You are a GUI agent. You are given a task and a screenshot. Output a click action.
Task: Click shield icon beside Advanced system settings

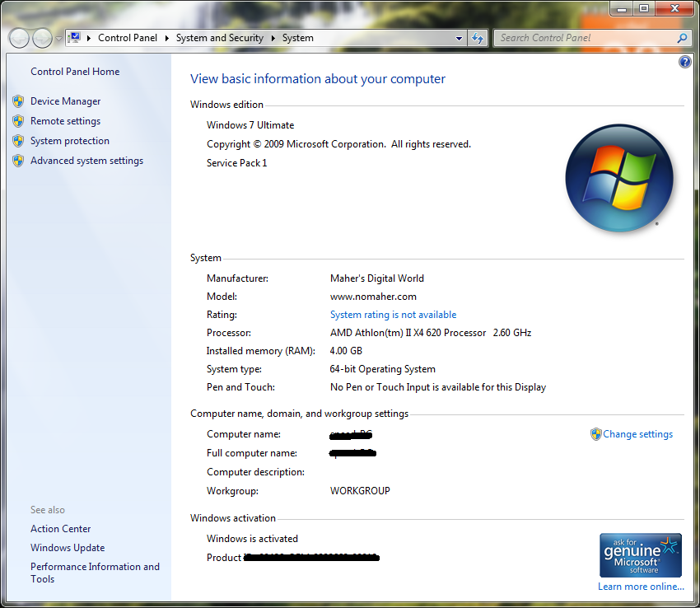click(x=18, y=161)
